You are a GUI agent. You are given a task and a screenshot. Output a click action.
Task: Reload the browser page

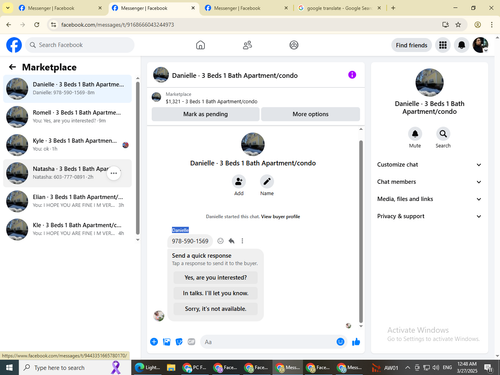click(37, 25)
